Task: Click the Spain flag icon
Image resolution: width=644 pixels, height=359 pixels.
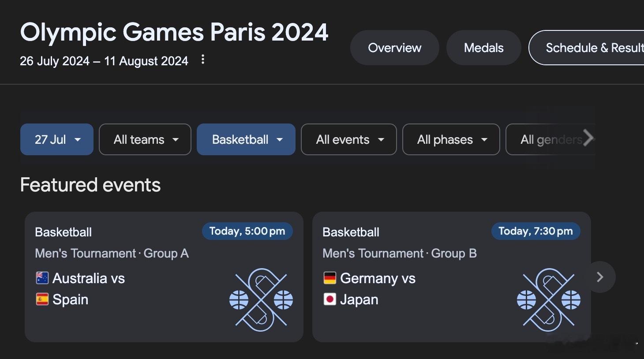Action: 42,299
